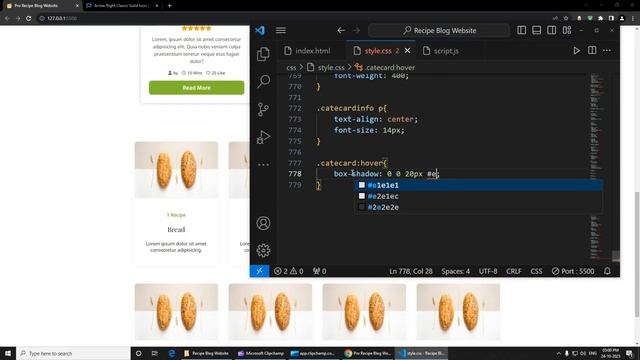Switch to Pro Recipe Blog Website browser tab
The width and height of the screenshot is (640, 360).
point(41,6)
